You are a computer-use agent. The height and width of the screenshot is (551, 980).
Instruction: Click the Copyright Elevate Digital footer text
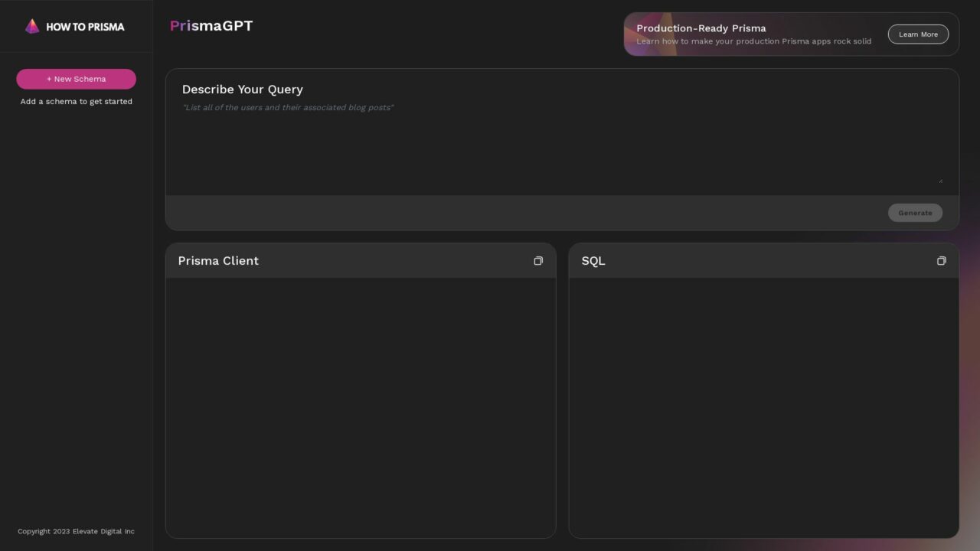(76, 530)
